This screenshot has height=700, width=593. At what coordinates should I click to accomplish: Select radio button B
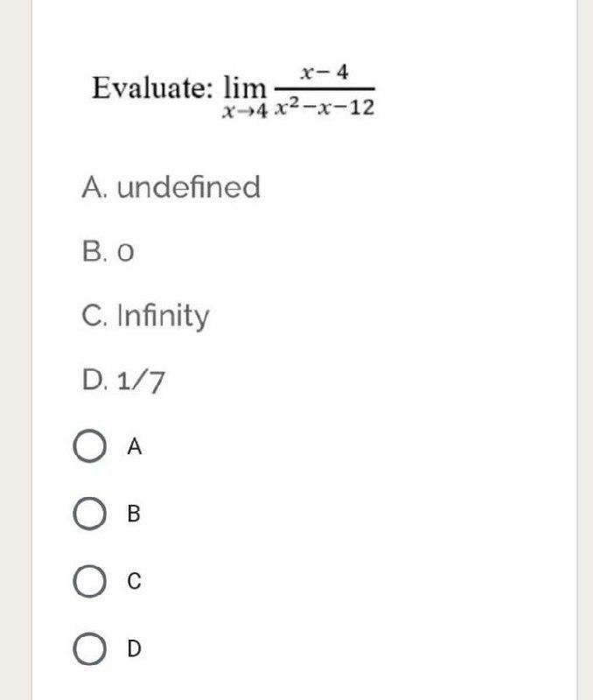[90, 512]
